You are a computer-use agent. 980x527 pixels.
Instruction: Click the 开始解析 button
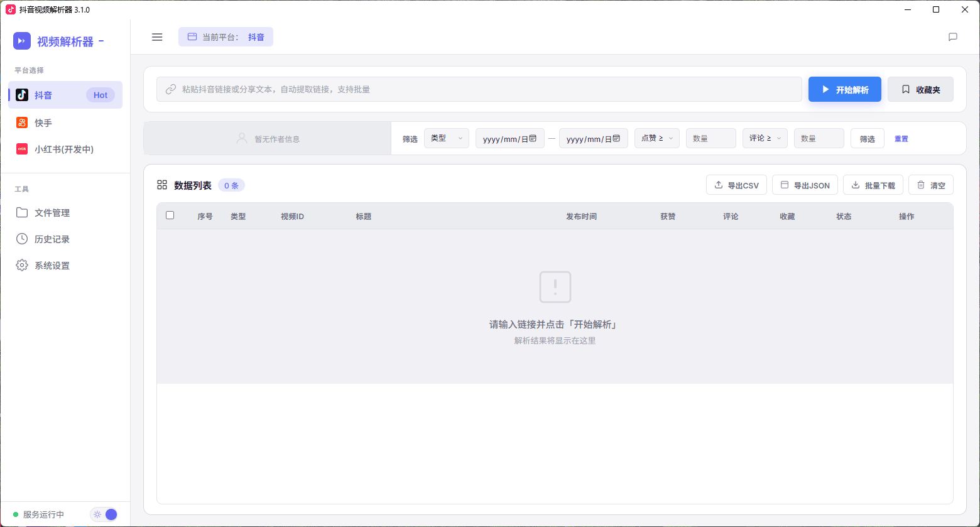[845, 89]
